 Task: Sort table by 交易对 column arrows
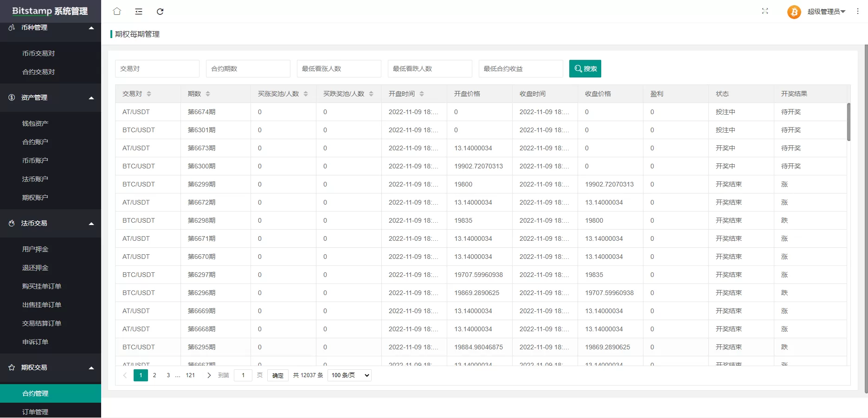tap(149, 94)
